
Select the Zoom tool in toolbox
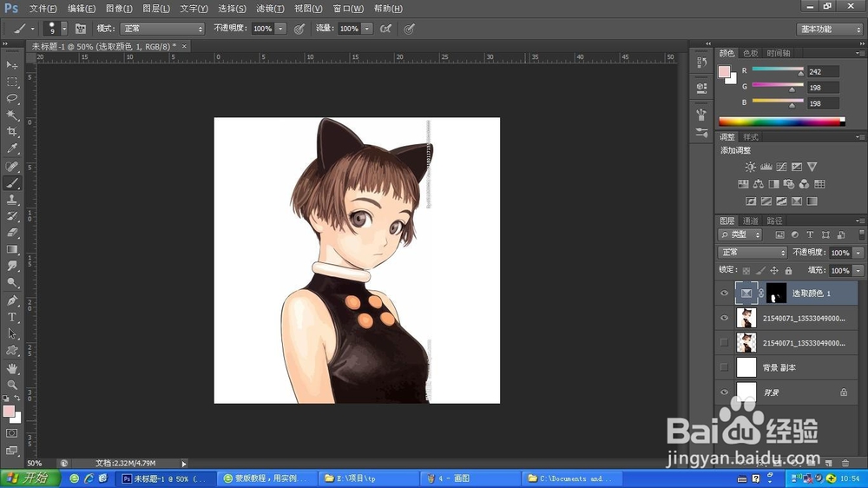(x=11, y=385)
